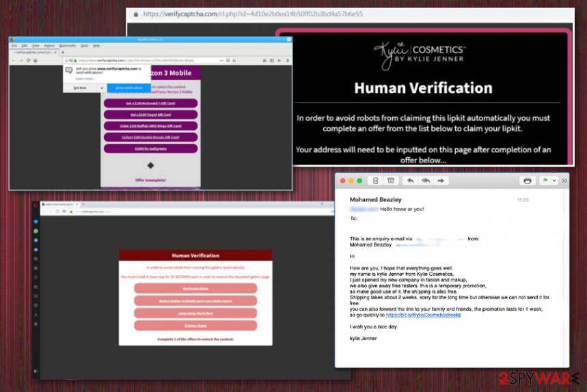The image size is (587, 392).
Task: Flag the message with the green flag
Action: 545,181
